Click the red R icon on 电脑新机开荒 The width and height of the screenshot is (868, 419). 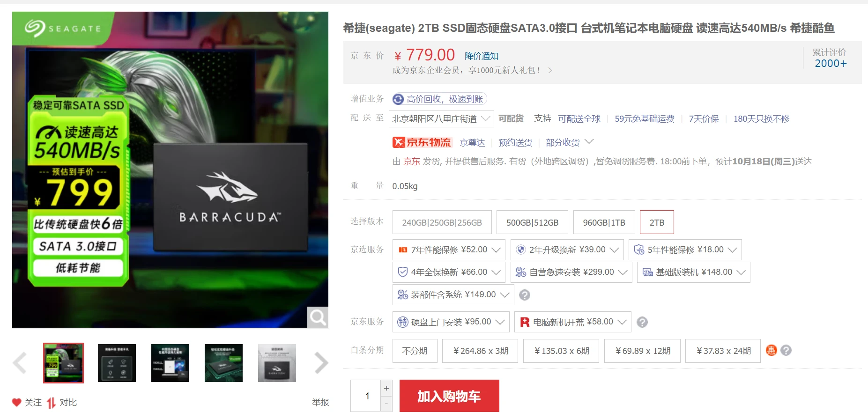point(525,322)
